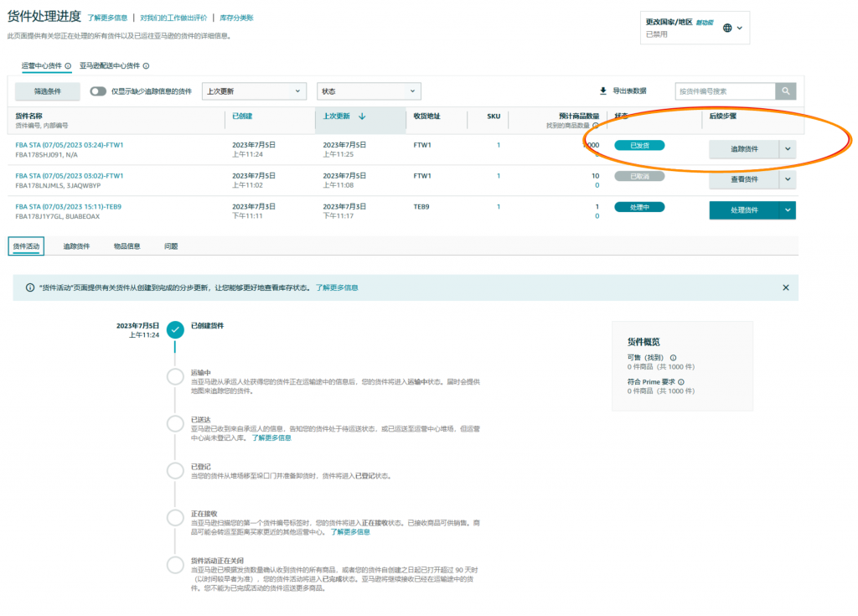
Task: Click the search magnifier icon button
Action: tap(786, 91)
